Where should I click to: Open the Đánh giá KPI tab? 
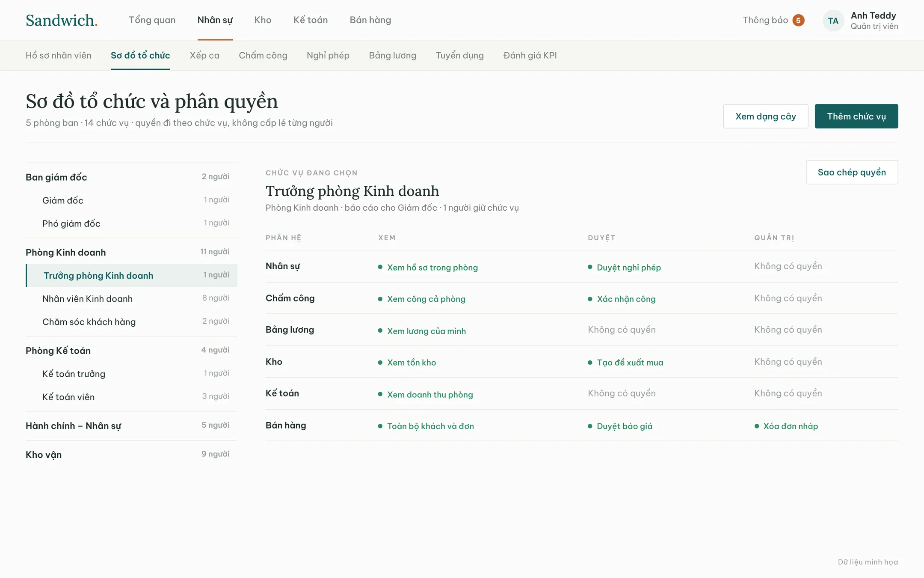coord(530,55)
